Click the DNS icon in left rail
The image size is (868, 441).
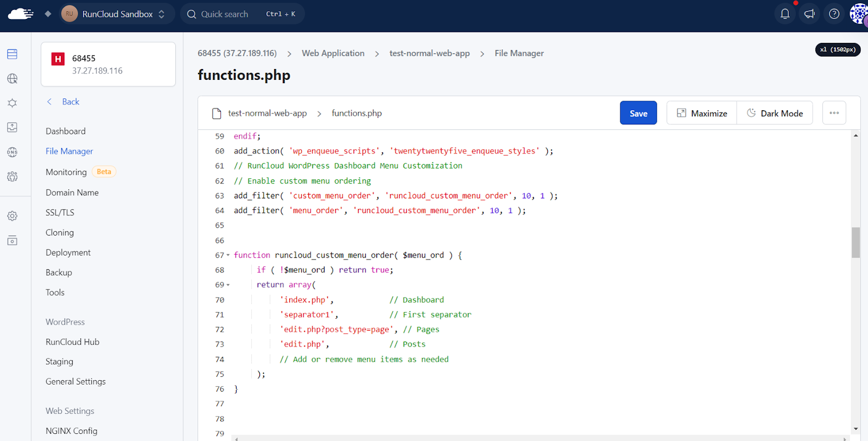point(12,152)
